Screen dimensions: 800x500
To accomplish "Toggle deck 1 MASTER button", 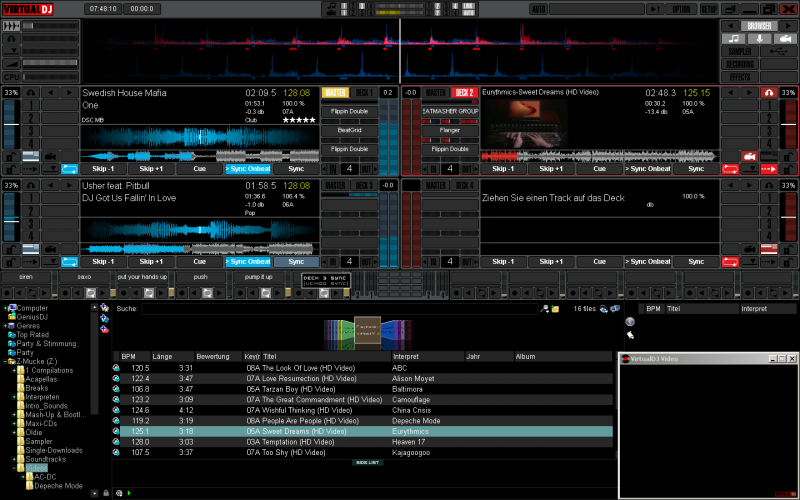I will pos(335,93).
